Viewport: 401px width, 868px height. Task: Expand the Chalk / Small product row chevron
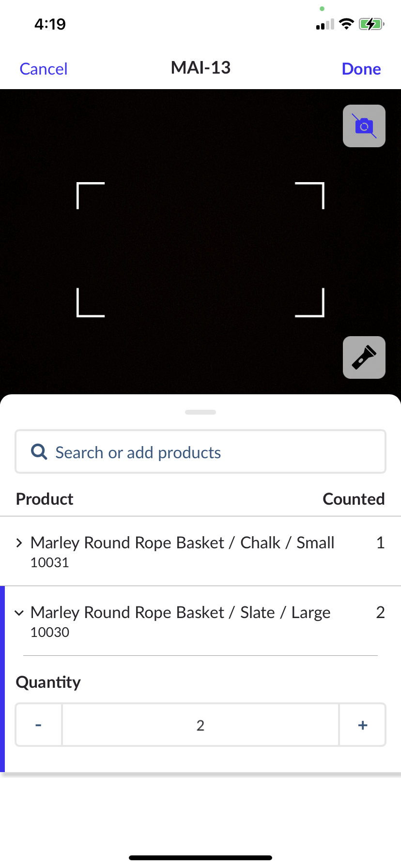(19, 543)
